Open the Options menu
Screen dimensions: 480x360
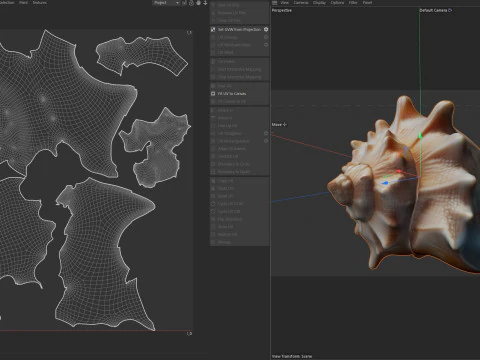pyautogui.click(x=337, y=3)
